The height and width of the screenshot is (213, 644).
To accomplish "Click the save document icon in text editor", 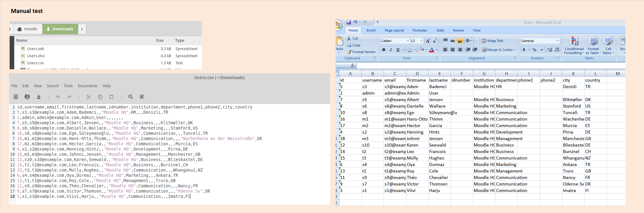I will coord(39,97).
